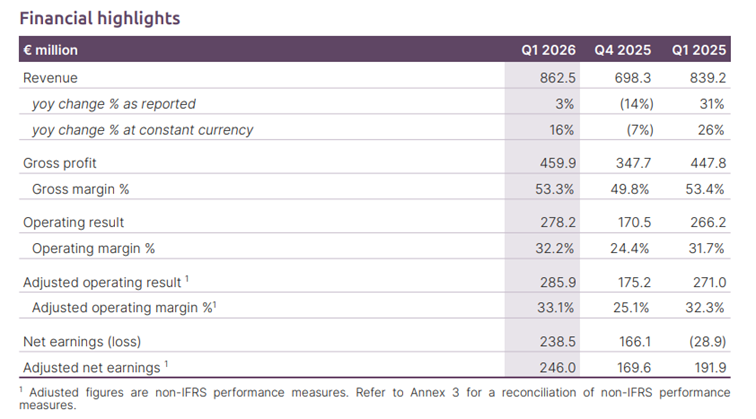Click Q1 2025 operating result value 266.2

click(708, 222)
